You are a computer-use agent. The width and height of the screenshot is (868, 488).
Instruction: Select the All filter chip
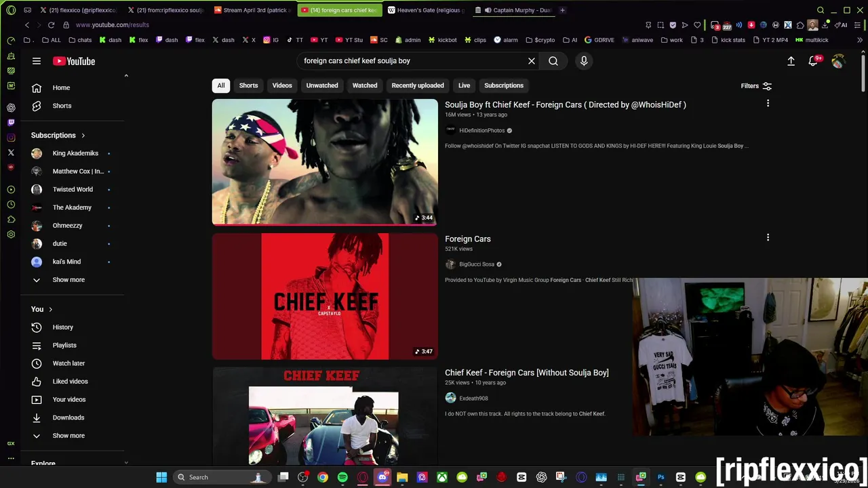pyautogui.click(x=221, y=85)
